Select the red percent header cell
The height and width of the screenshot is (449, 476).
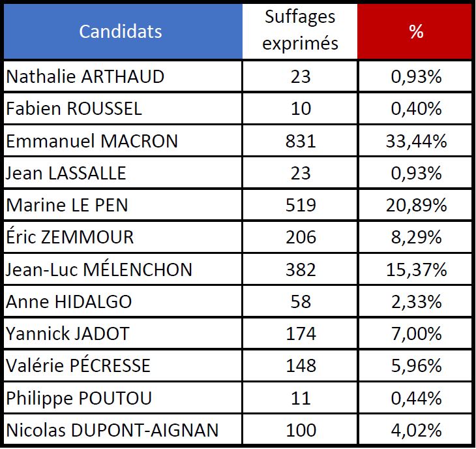click(x=416, y=31)
